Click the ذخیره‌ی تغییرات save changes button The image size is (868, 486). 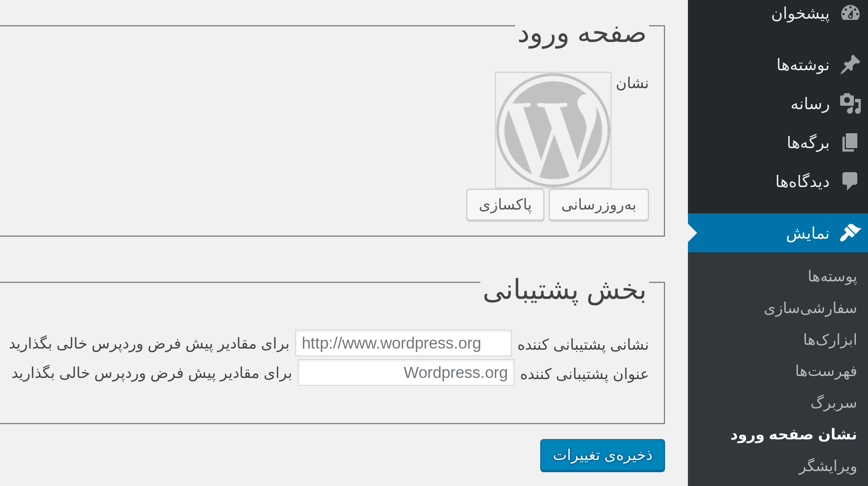[602, 455]
